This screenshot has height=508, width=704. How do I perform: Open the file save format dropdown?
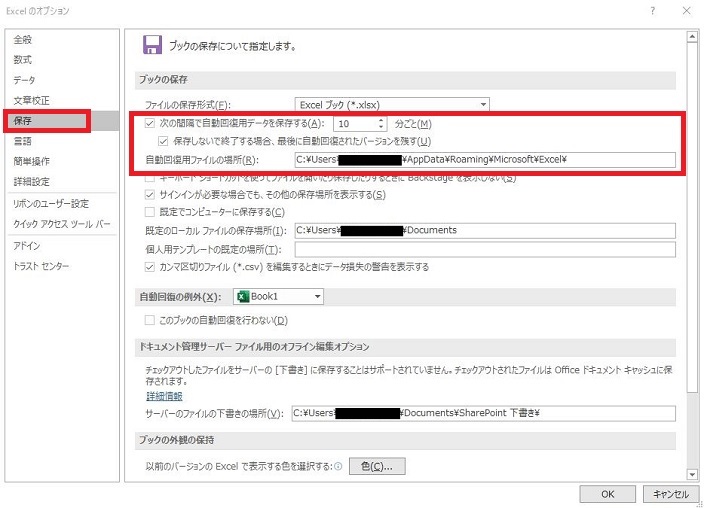tap(392, 105)
